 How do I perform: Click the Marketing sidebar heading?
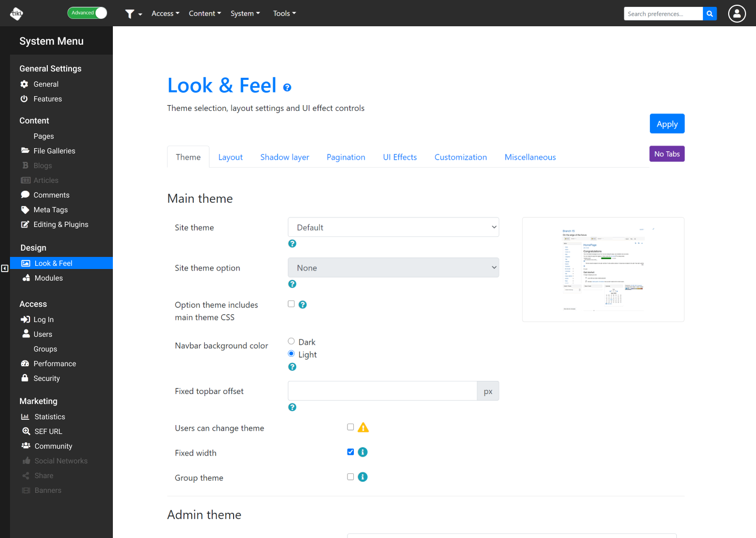point(38,401)
